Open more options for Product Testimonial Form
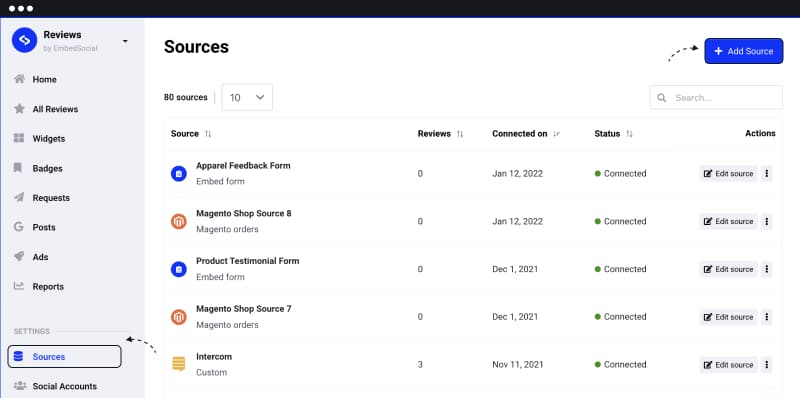 (766, 269)
